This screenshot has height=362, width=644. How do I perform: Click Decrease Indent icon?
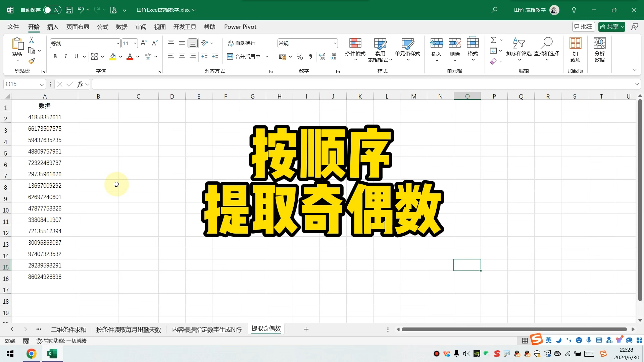point(204,57)
